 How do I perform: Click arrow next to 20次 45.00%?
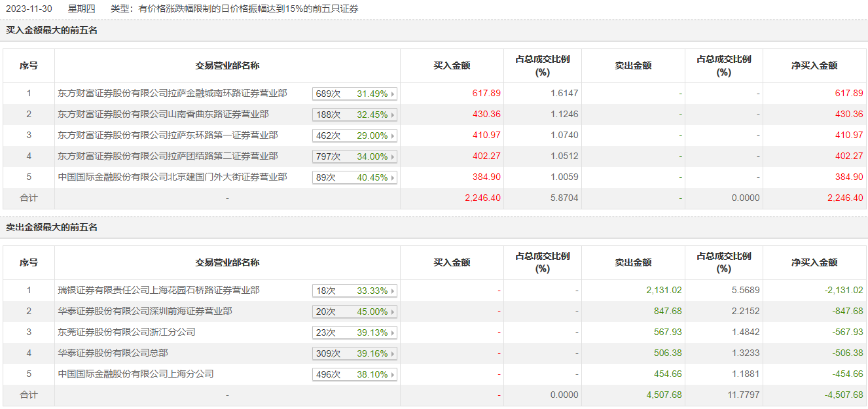393,312
